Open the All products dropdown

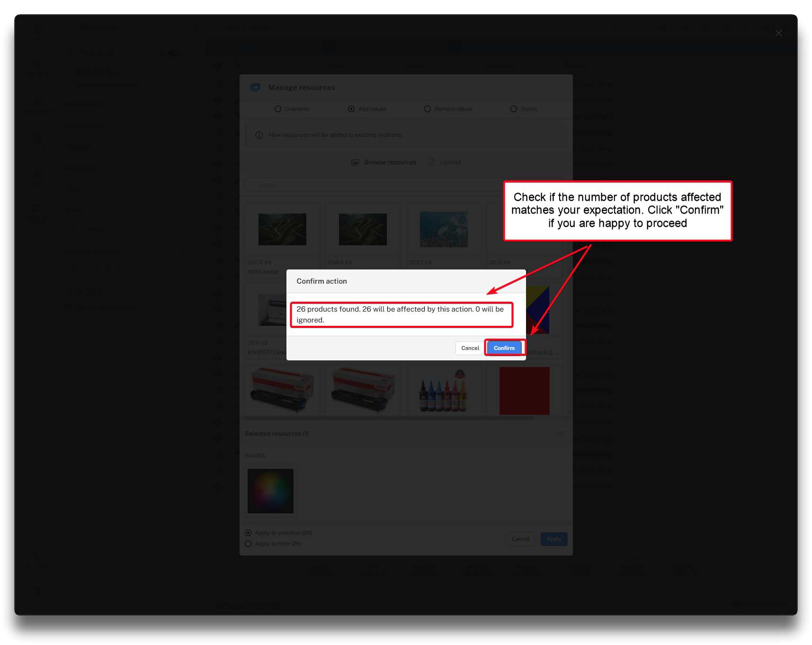pos(96,28)
